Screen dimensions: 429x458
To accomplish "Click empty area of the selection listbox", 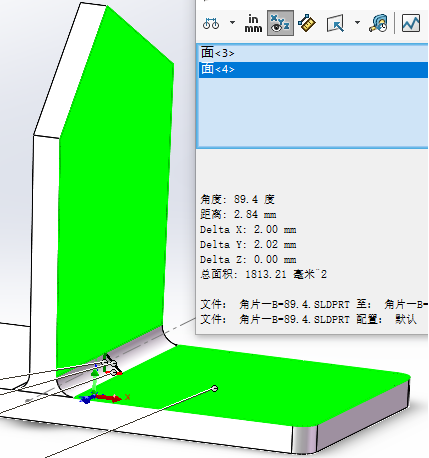I will pyautogui.click(x=313, y=112).
